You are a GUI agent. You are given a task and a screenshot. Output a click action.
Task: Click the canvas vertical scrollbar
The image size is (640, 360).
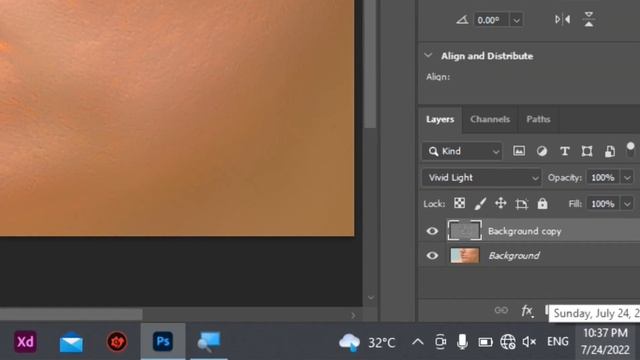point(370,65)
